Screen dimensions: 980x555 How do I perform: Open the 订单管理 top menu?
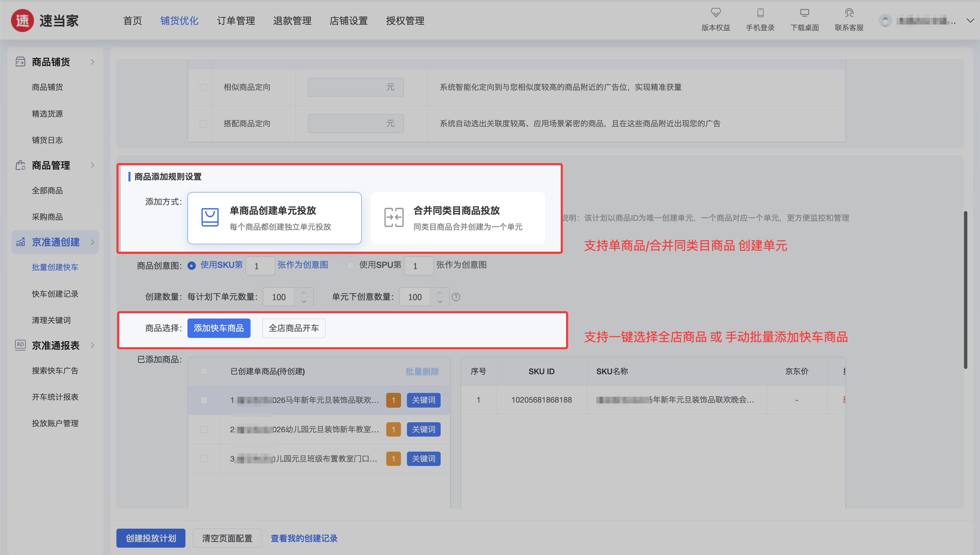(x=235, y=21)
